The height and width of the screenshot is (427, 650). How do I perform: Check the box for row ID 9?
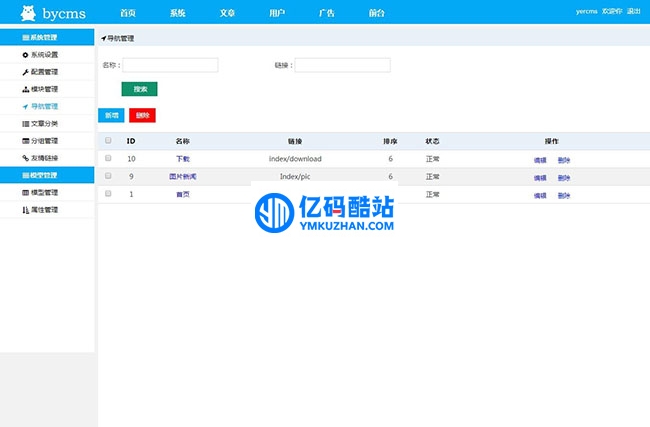click(108, 176)
